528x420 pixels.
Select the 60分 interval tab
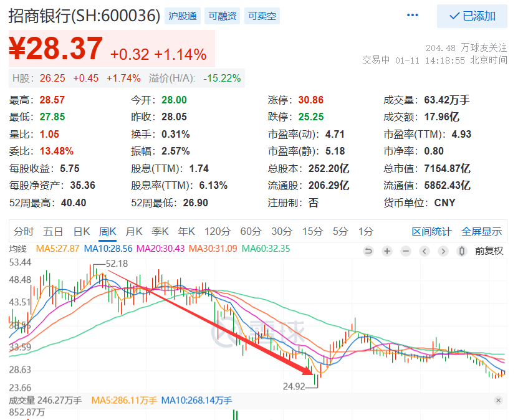[x=251, y=232]
